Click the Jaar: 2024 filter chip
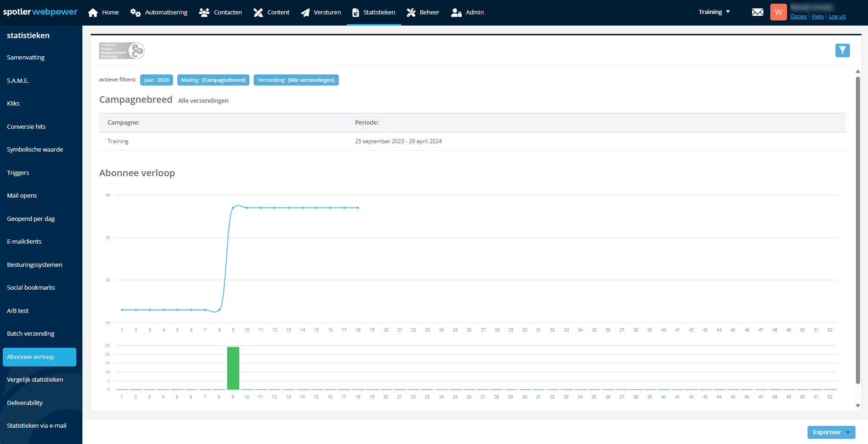The width and height of the screenshot is (868, 444). 156,80
